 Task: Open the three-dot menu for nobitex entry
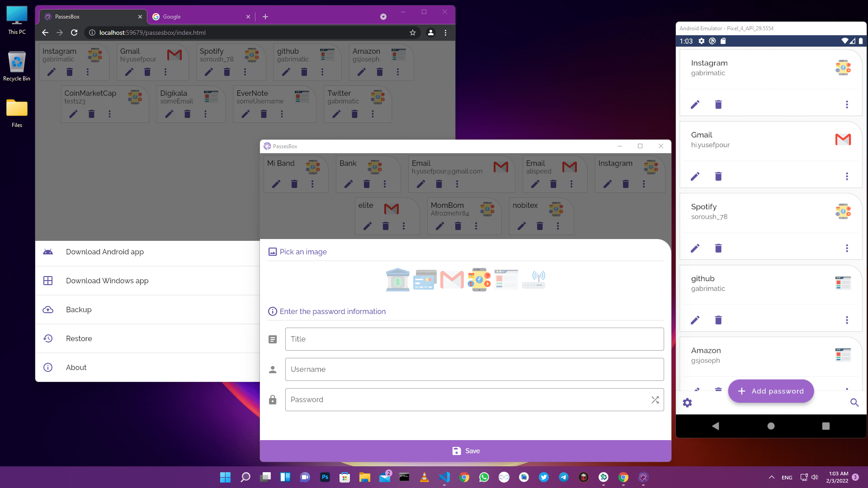tap(558, 226)
